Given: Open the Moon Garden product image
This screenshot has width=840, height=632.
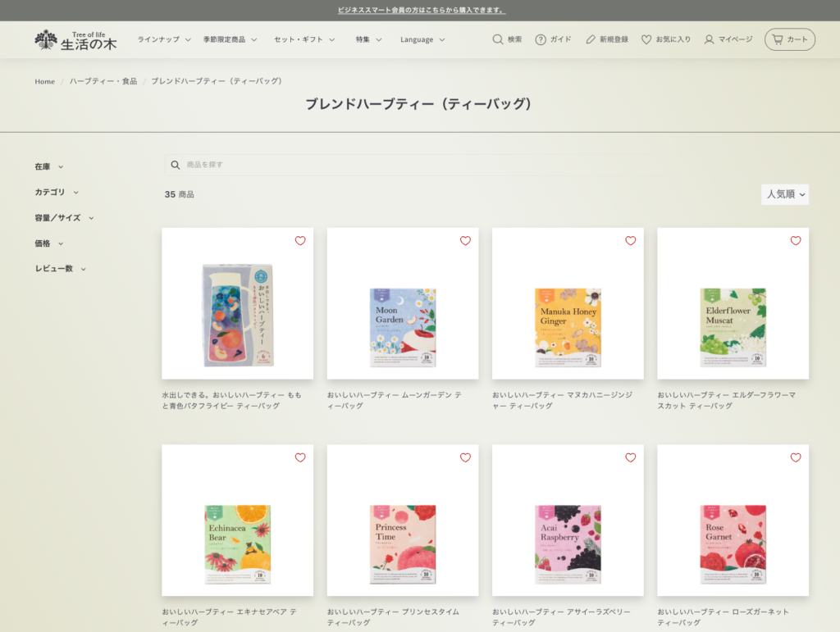Looking at the screenshot, I should [x=402, y=303].
